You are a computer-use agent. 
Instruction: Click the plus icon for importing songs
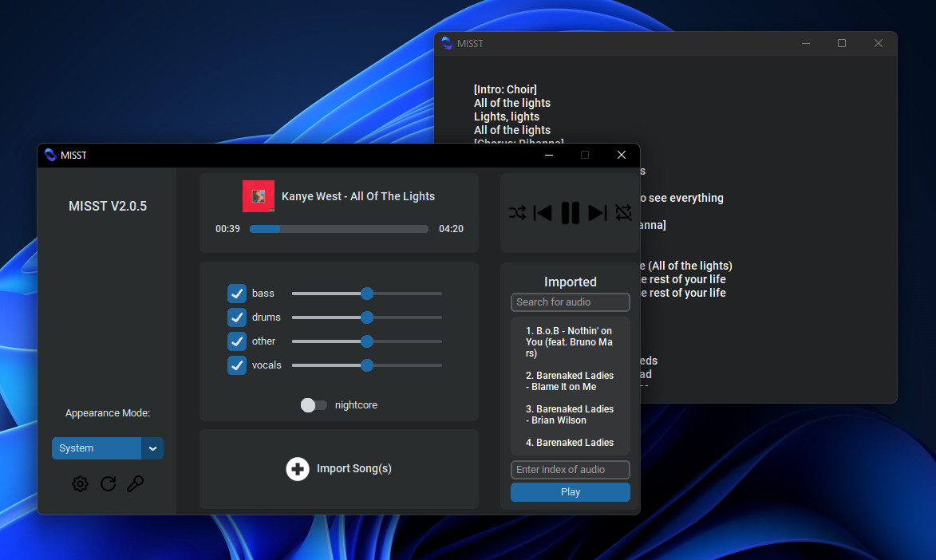pyautogui.click(x=298, y=468)
